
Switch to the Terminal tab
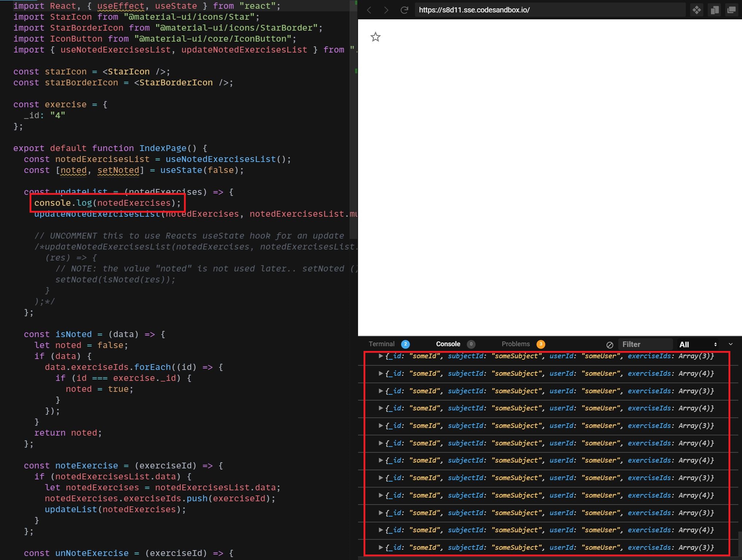(x=381, y=344)
